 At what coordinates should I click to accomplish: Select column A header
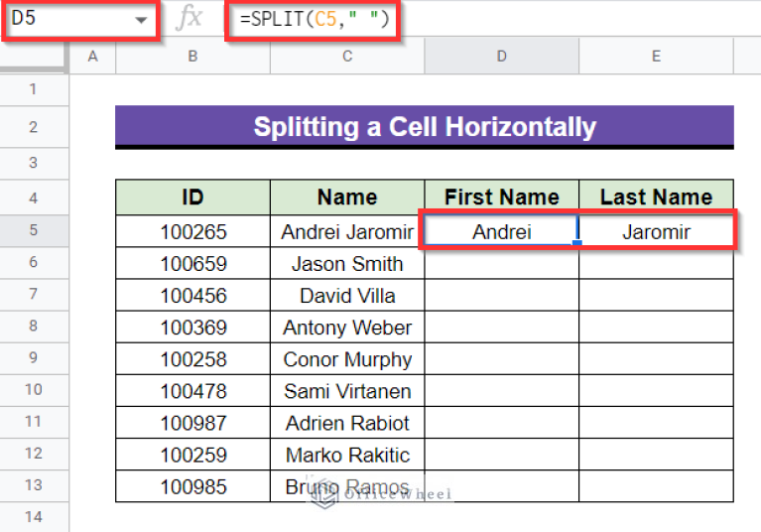(x=93, y=57)
